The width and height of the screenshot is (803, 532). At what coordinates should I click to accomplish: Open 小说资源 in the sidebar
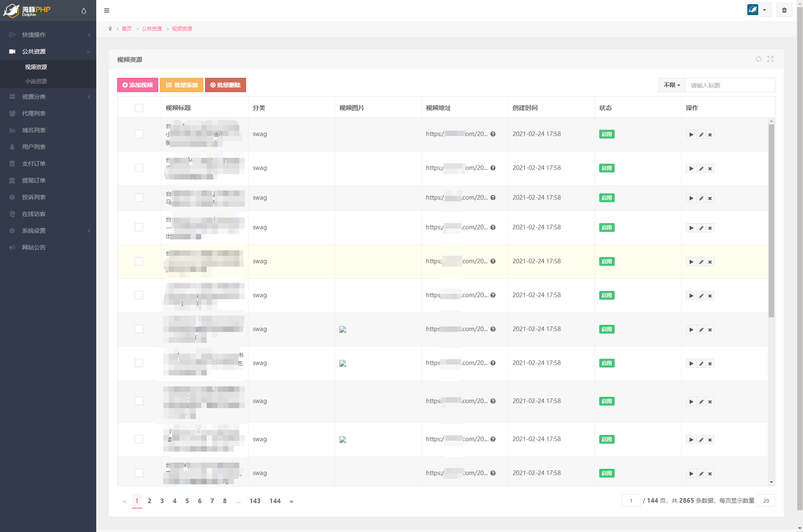click(x=36, y=81)
